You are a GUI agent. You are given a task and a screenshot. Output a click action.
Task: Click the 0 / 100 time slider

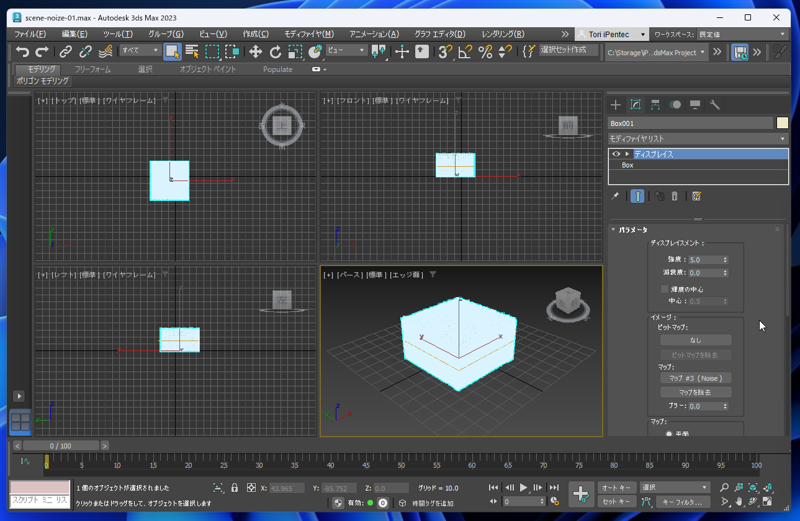coord(61,446)
